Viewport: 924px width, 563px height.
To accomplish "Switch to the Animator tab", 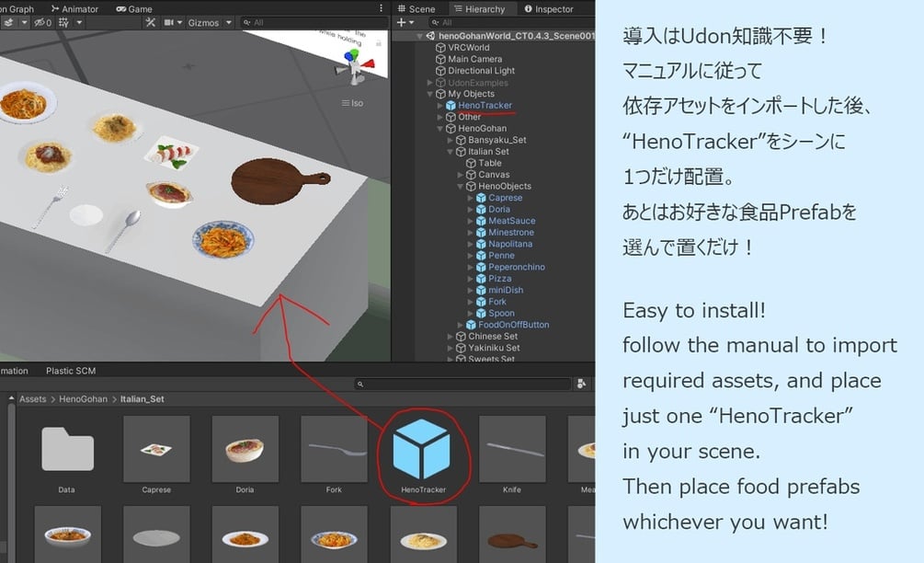I will [74, 9].
